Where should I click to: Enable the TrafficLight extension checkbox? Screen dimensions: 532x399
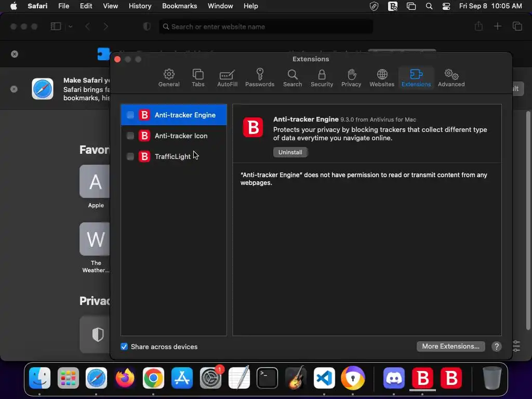pos(130,156)
